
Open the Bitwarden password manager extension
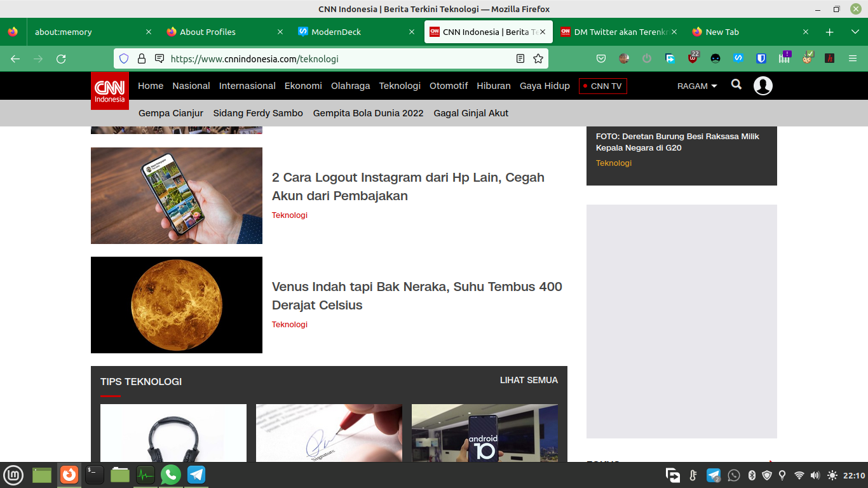tap(761, 58)
